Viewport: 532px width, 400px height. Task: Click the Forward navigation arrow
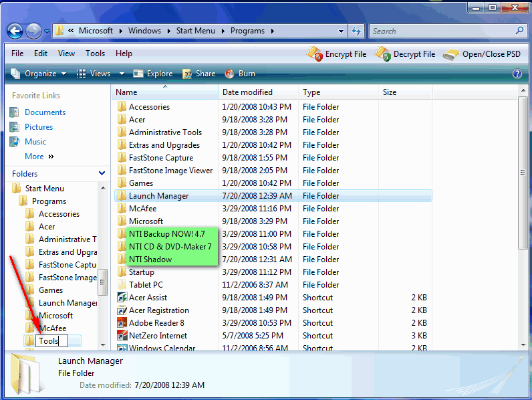coord(33,31)
